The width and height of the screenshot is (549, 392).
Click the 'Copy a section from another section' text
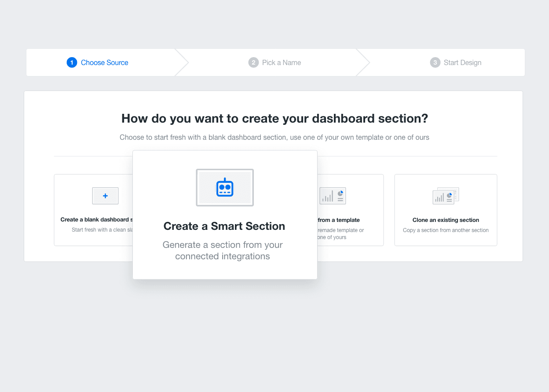point(446,230)
